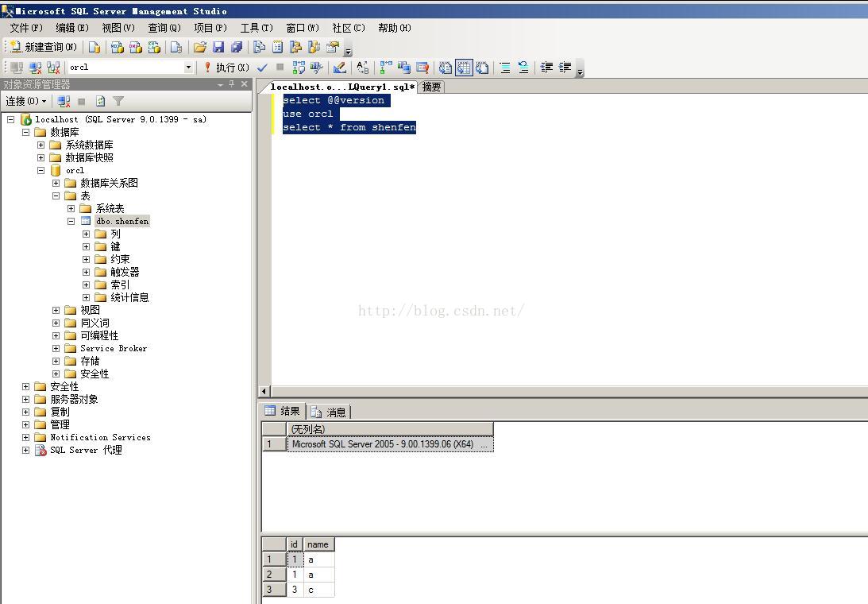The width and height of the screenshot is (868, 604).
Task: Click the name column header in results
Action: [318, 544]
